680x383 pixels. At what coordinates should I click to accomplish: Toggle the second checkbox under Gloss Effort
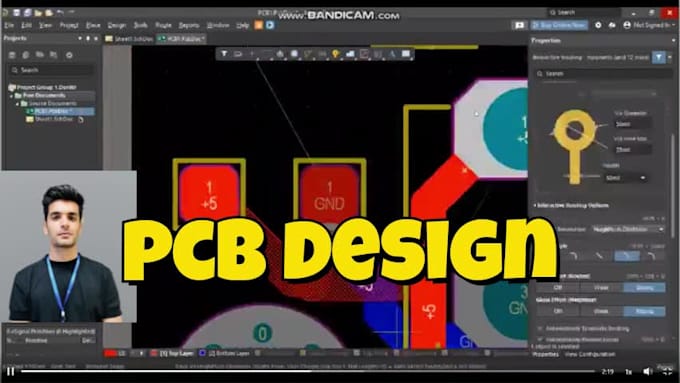pos(540,339)
